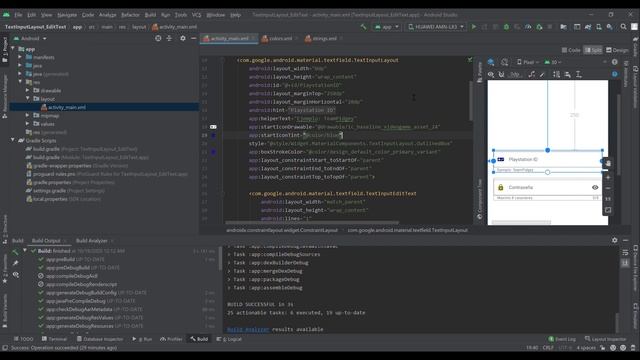640x360 pixels.
Task: Click the filter eye icon in Build panel
Action: pyautogui.click(x=16, y=275)
